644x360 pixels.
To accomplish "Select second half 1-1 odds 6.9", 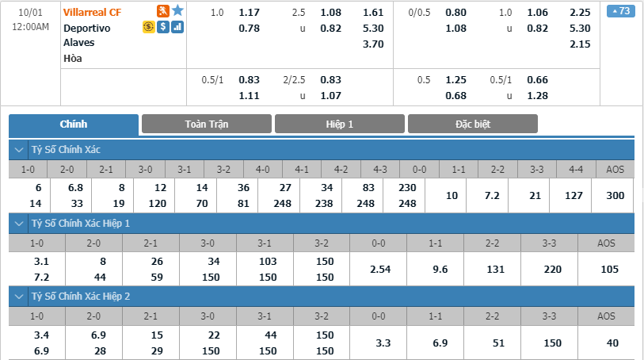I will pos(440,343).
